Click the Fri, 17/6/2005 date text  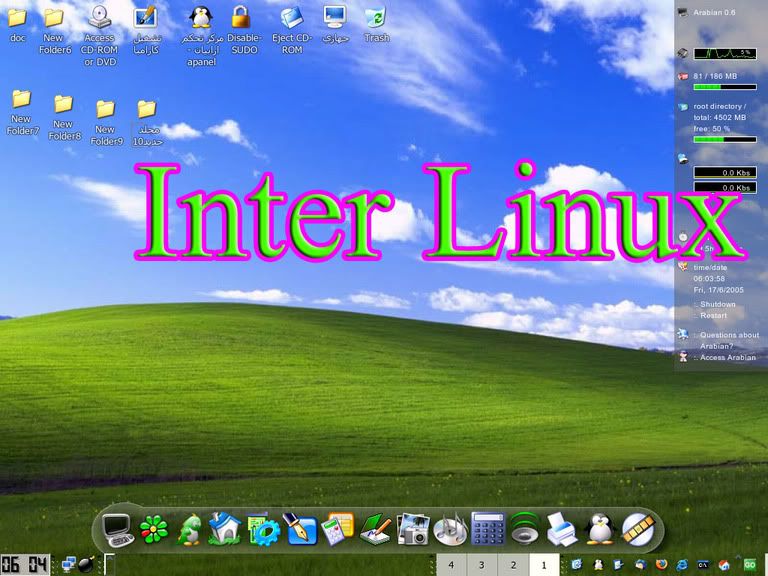pyautogui.click(x=719, y=290)
